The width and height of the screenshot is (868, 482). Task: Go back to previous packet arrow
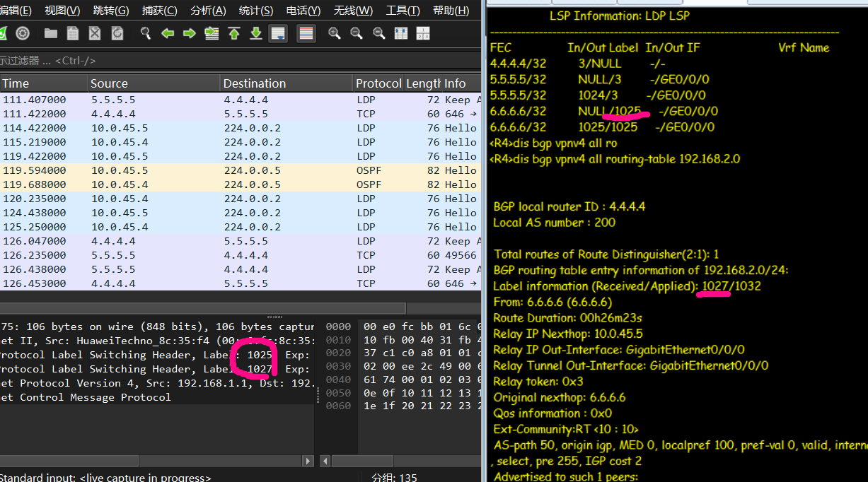pos(168,33)
